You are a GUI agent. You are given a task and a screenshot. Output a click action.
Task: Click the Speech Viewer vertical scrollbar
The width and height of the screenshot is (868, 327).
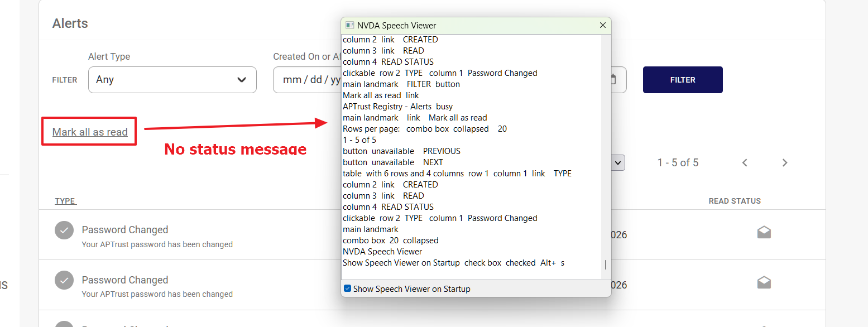(x=606, y=156)
